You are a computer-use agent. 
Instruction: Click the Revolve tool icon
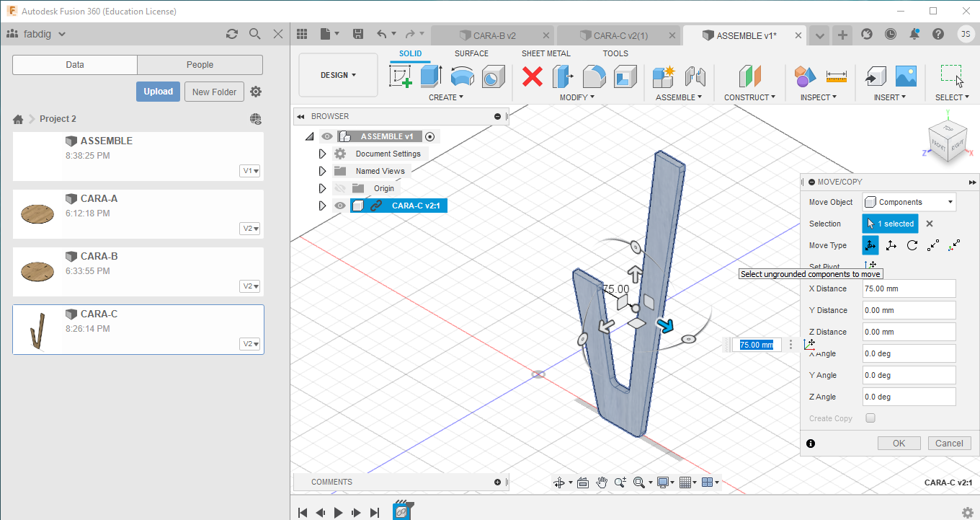tap(462, 76)
